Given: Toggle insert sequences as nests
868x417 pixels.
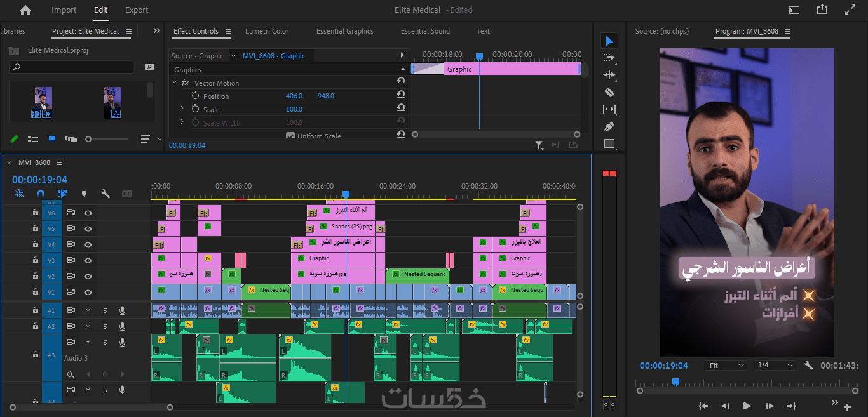Looking at the screenshot, I should [19, 194].
